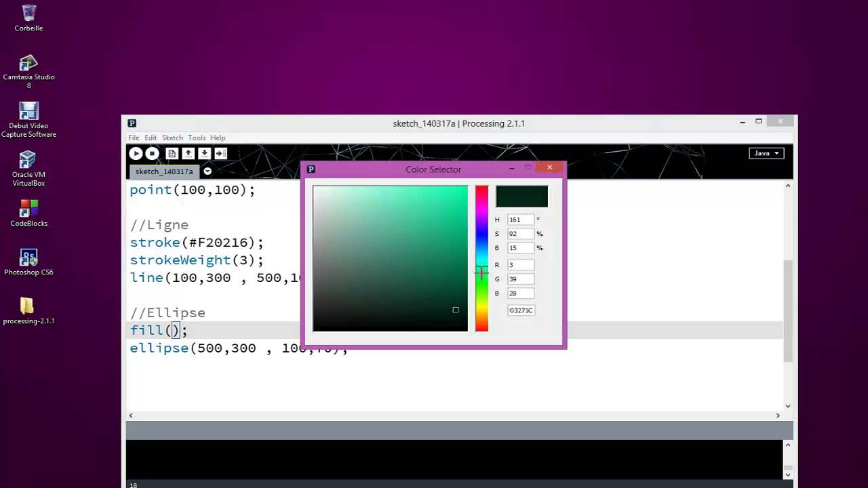Screen dimensions: 868x488
Task: Open the Tools menu
Action: [197, 138]
